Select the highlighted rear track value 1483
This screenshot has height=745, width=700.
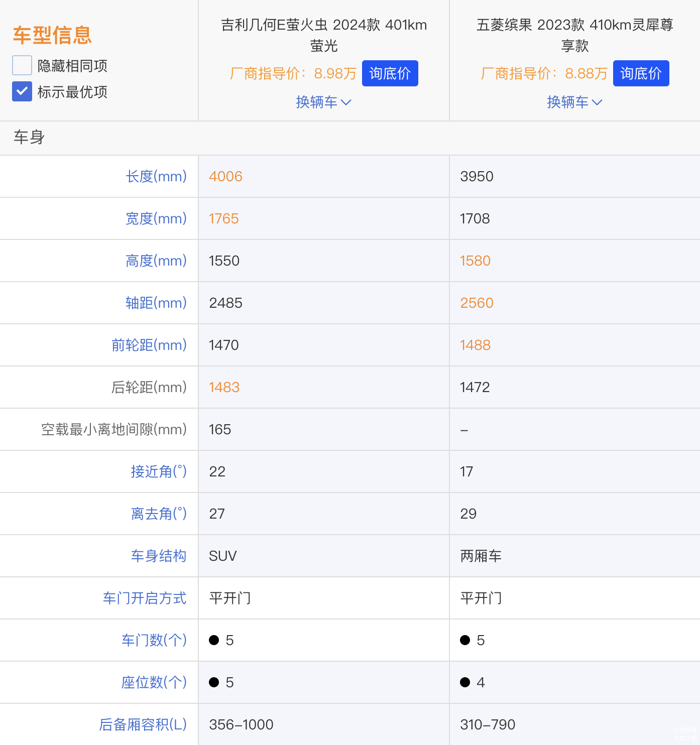pyautogui.click(x=224, y=387)
